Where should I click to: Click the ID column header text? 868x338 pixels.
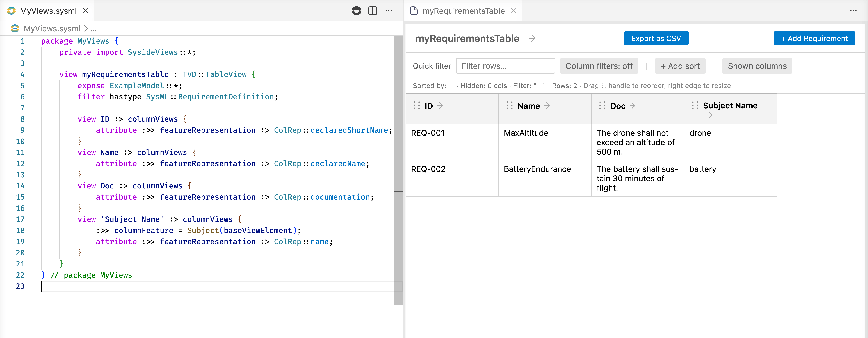[x=428, y=106]
